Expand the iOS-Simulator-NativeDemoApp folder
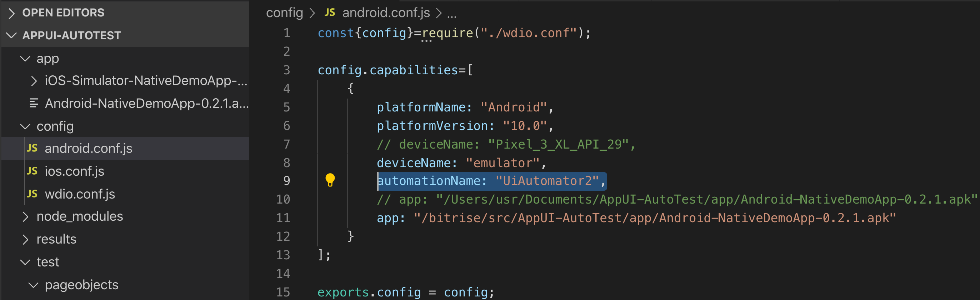The width and height of the screenshot is (980, 300). pos(34,81)
